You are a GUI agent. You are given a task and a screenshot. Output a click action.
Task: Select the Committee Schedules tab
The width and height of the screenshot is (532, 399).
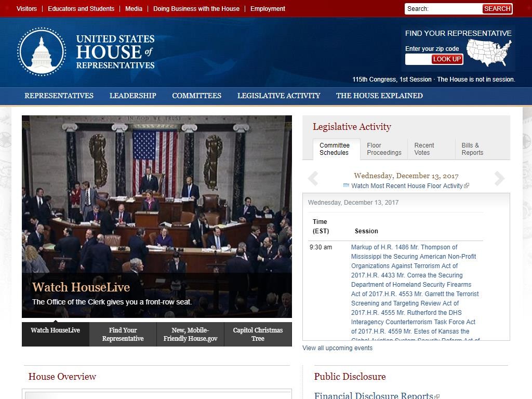tap(336, 149)
